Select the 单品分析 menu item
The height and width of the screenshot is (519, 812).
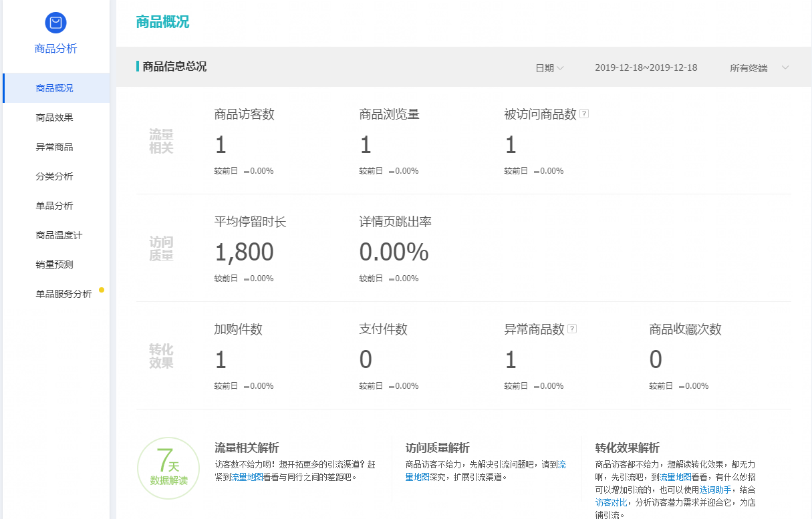click(x=55, y=206)
